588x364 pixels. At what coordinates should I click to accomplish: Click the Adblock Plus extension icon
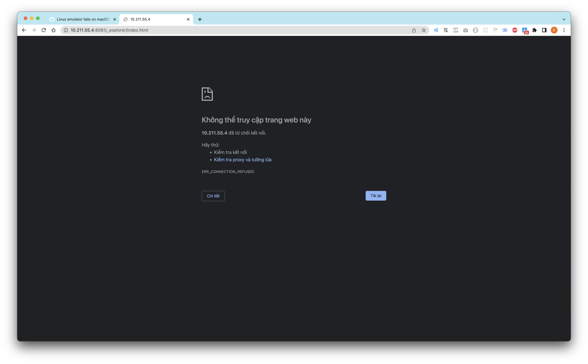coord(514,30)
